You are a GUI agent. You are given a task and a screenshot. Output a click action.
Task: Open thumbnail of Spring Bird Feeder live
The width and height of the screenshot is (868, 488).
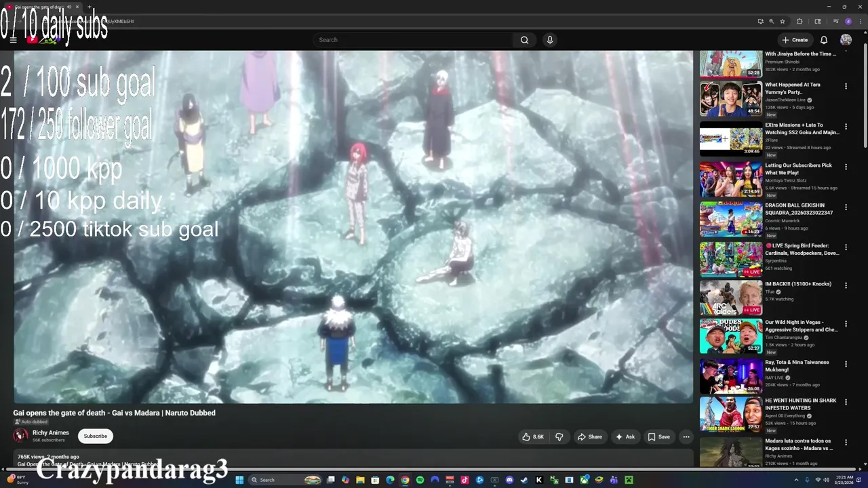[731, 259]
